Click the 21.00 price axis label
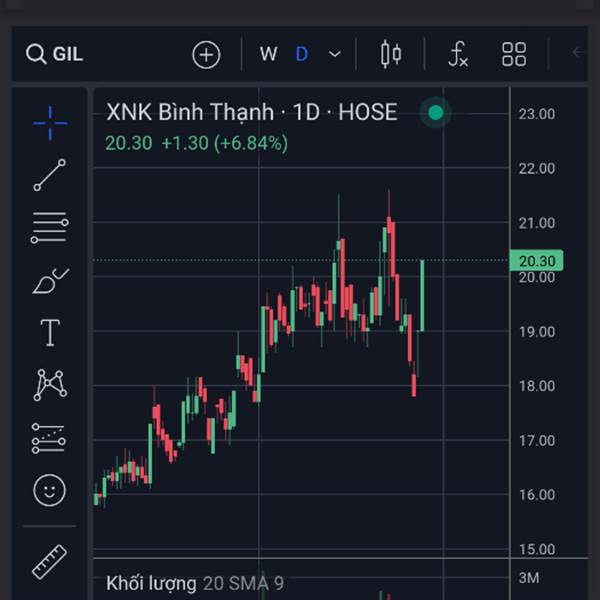 pyautogui.click(x=537, y=223)
